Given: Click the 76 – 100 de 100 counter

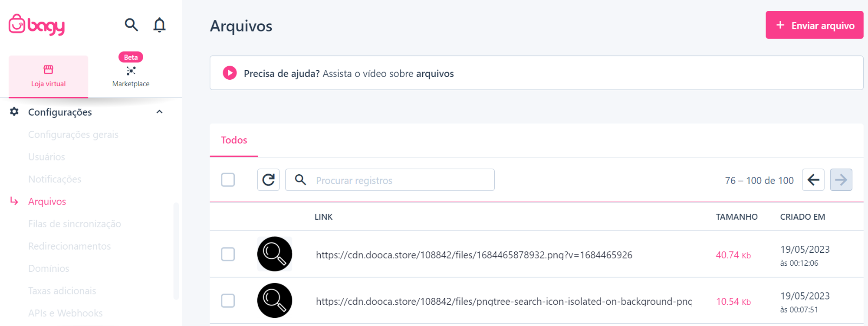Looking at the screenshot, I should pyautogui.click(x=759, y=180).
